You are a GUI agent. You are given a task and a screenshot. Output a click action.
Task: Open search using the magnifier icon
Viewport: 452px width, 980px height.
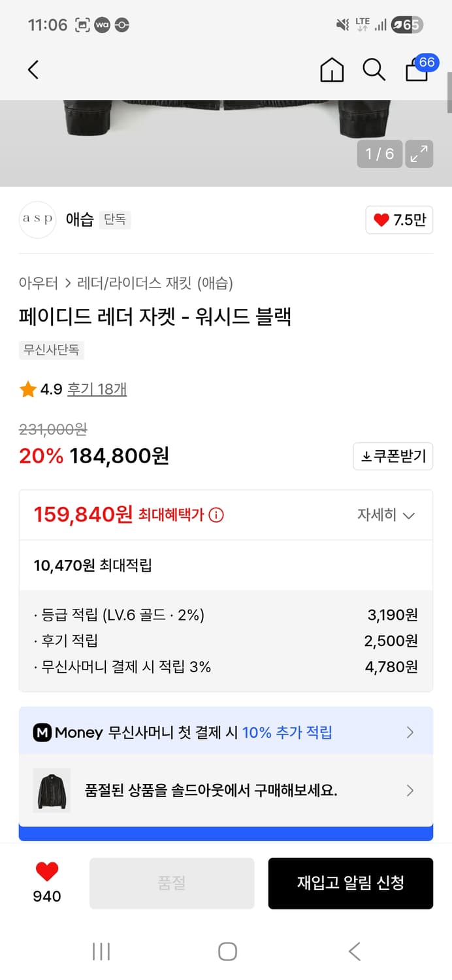point(374,70)
